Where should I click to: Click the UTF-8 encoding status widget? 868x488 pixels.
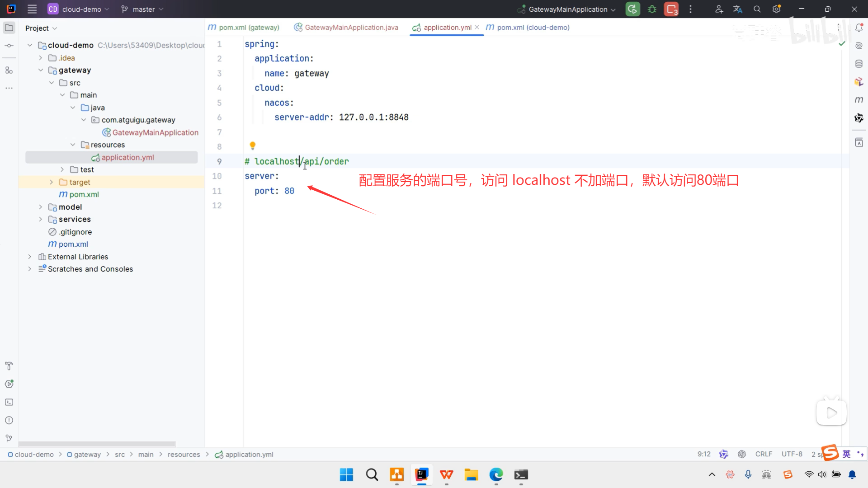pos(792,454)
